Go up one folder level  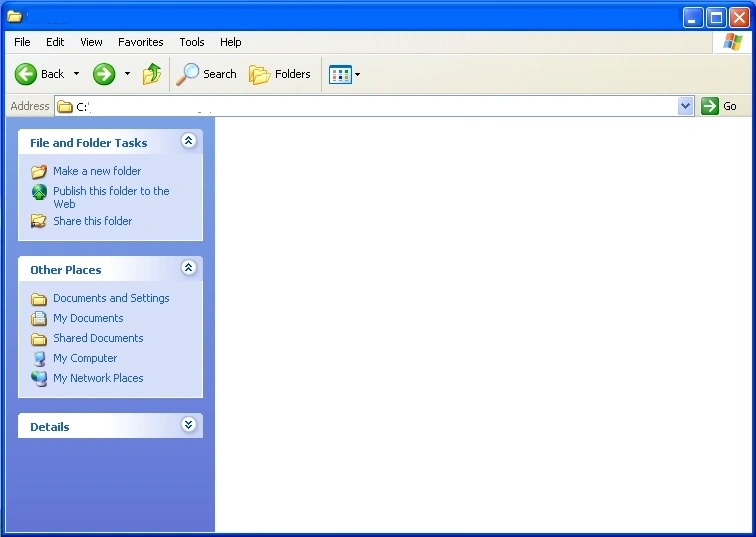pyautogui.click(x=152, y=74)
